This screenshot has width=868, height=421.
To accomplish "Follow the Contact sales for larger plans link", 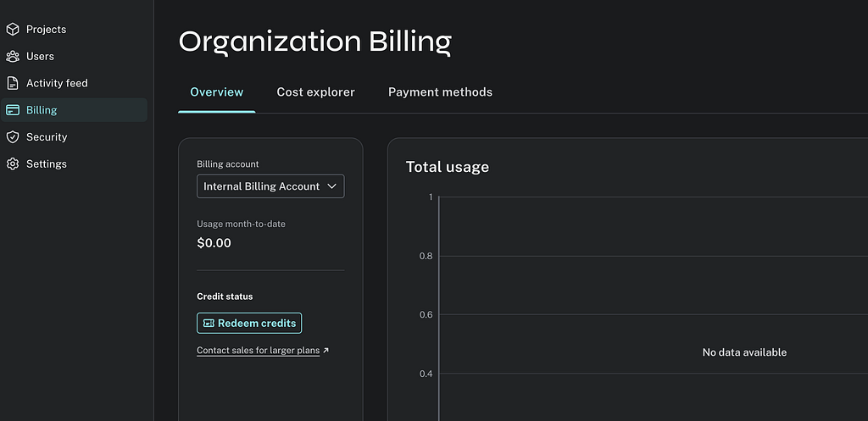I will 258,350.
